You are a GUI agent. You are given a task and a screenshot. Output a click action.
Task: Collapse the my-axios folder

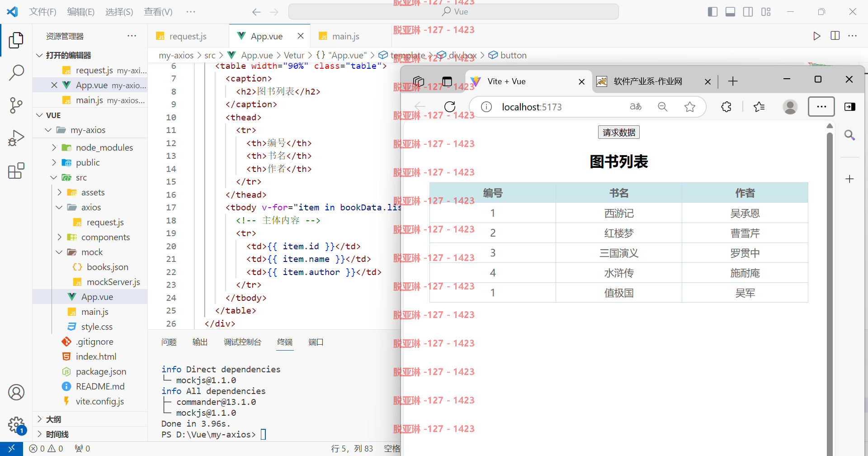48,130
